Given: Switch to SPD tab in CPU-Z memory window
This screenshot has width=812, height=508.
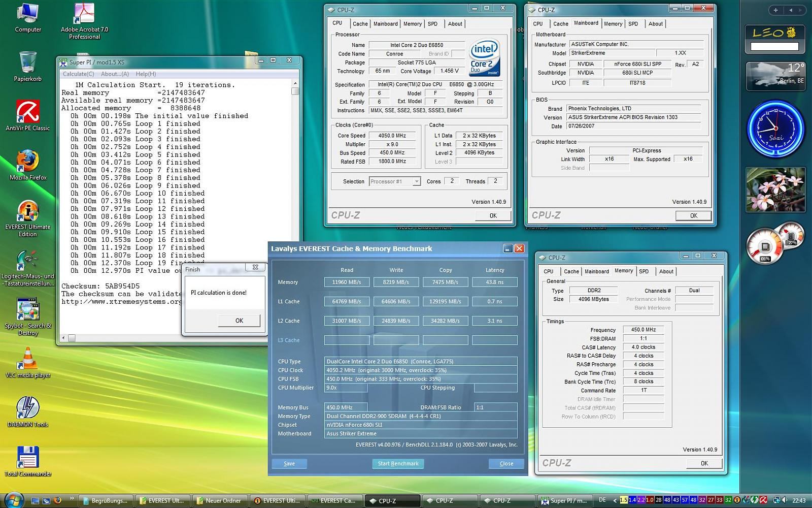Looking at the screenshot, I should [x=644, y=271].
